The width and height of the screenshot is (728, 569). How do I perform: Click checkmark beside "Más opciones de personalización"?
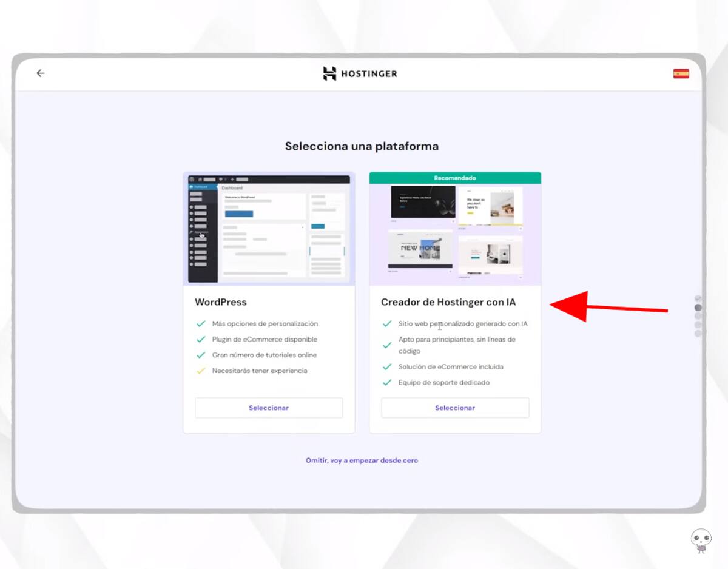click(x=201, y=324)
